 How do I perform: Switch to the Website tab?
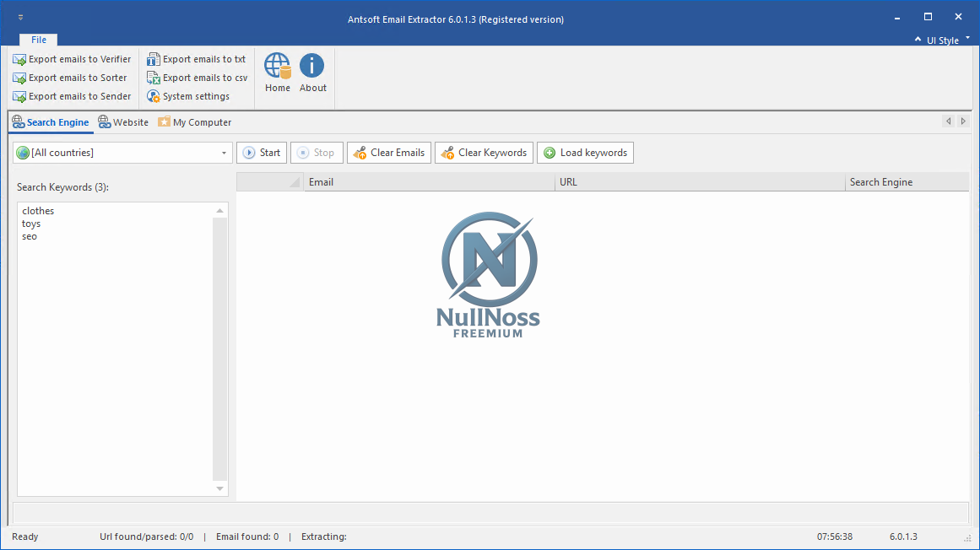(x=123, y=122)
